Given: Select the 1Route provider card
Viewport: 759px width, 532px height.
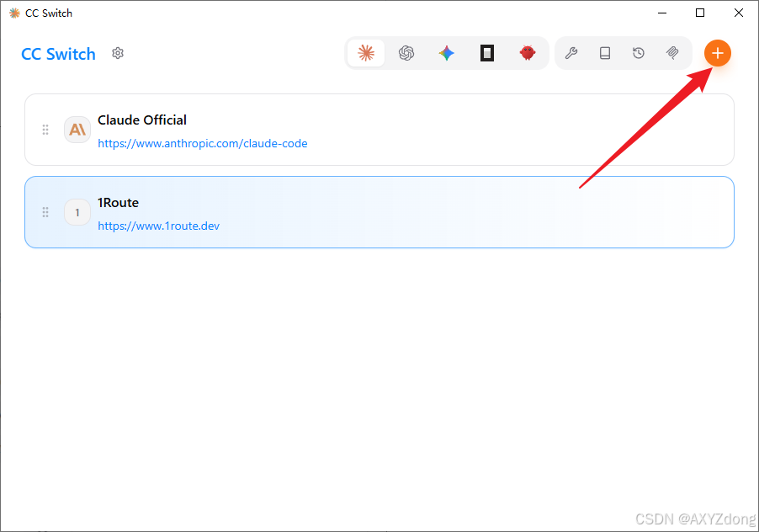Looking at the screenshot, I should (x=379, y=212).
